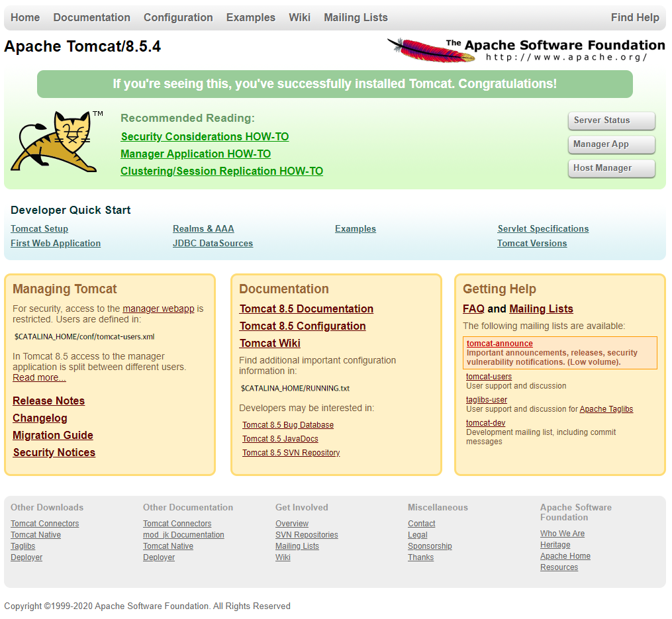This screenshot has height=619, width=672.
Task: Open Tomcat Connectors under Other Downloads
Action: 45,524
